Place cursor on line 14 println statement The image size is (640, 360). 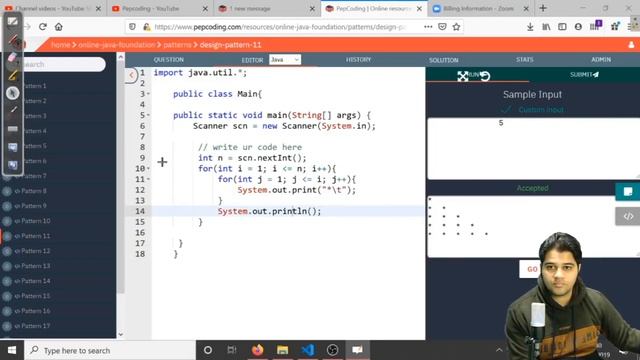pyautogui.click(x=269, y=211)
